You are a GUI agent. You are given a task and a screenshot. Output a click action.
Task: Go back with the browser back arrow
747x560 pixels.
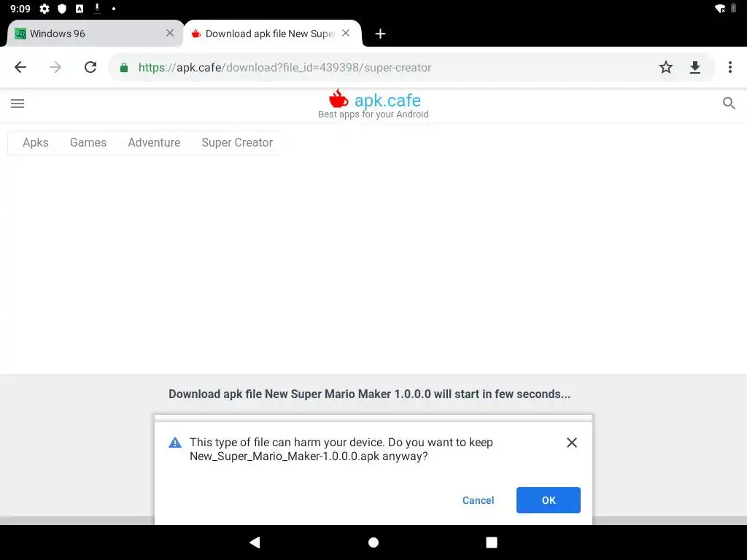(x=20, y=67)
